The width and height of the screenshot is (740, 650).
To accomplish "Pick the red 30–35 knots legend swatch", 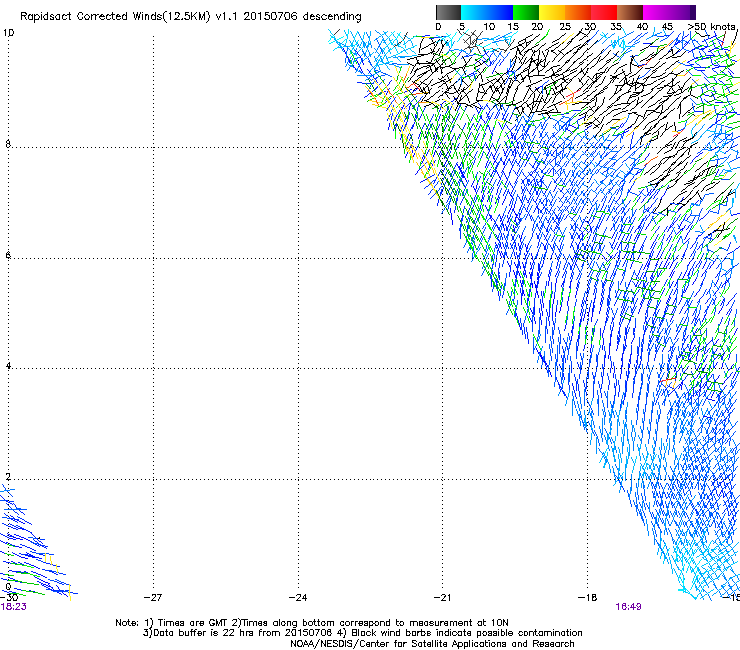I will (604, 12).
